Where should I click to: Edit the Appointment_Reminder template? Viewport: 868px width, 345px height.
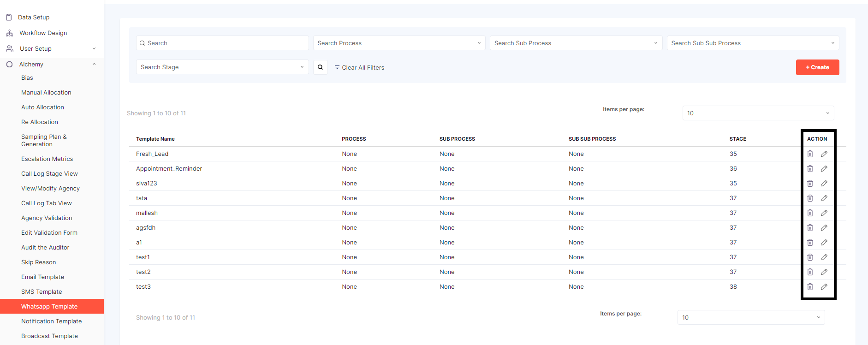pyautogui.click(x=824, y=169)
